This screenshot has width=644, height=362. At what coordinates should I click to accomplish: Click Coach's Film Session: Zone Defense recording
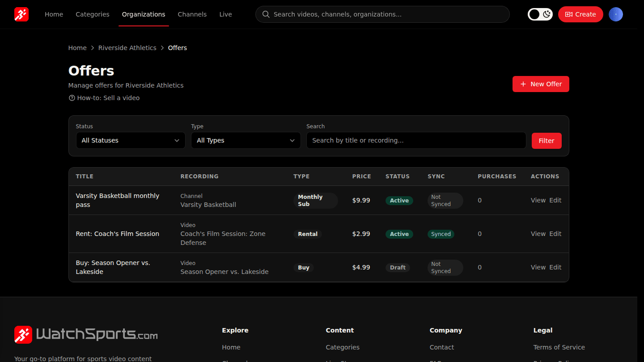[223, 238]
